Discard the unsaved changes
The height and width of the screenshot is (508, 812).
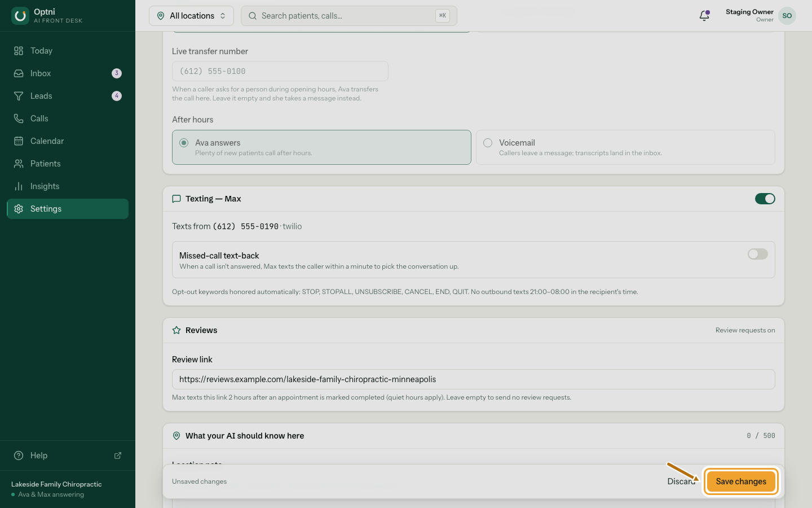pyautogui.click(x=682, y=481)
